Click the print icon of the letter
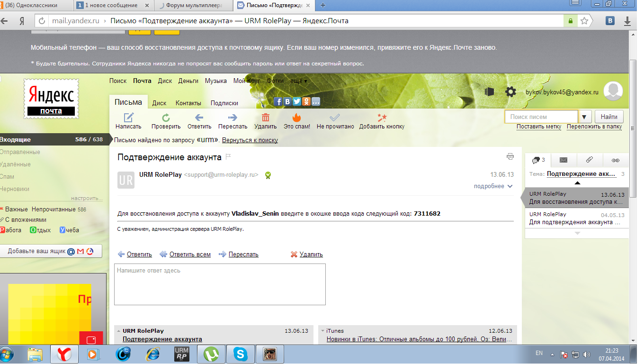The image size is (644, 364). tap(510, 156)
